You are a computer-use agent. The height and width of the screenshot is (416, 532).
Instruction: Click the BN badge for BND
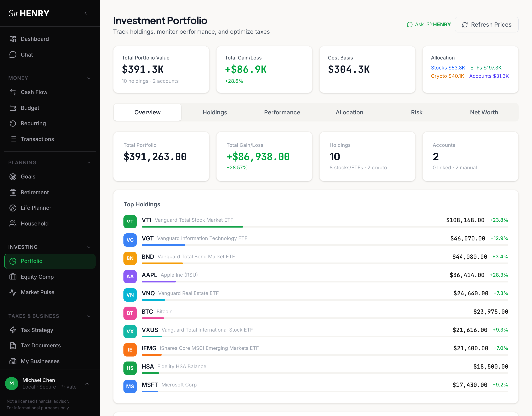click(130, 258)
